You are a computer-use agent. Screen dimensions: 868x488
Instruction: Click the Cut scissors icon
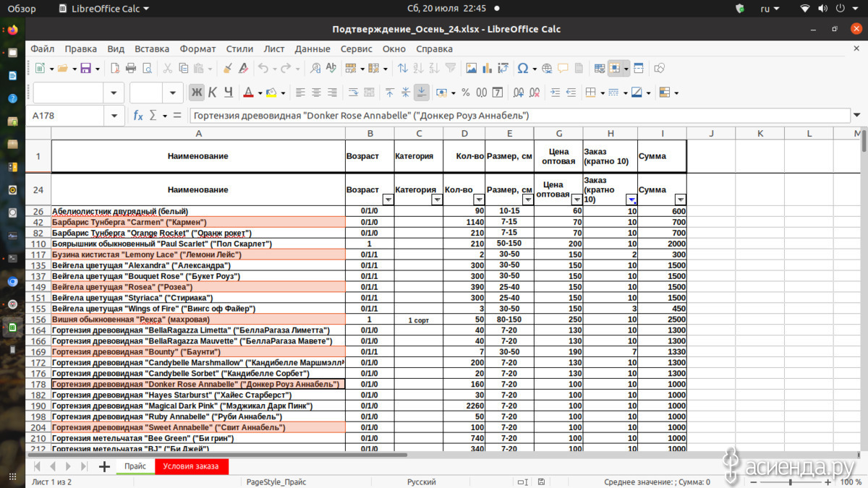(167, 69)
